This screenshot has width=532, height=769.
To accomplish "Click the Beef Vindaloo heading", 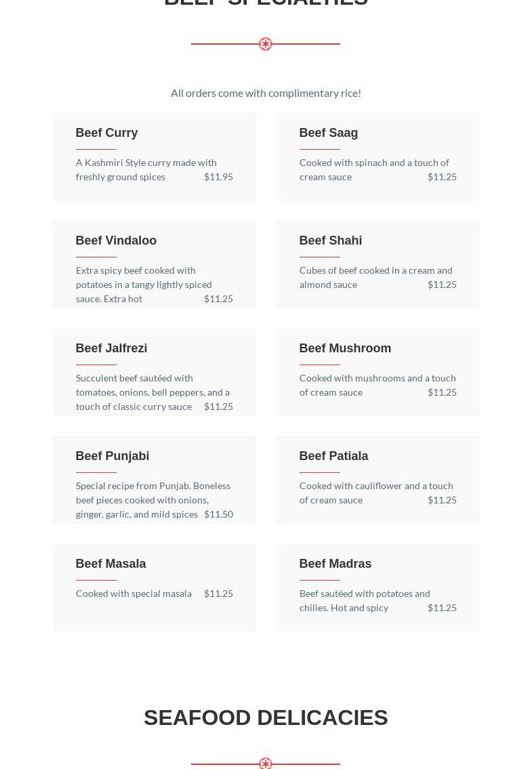I will tap(116, 241).
